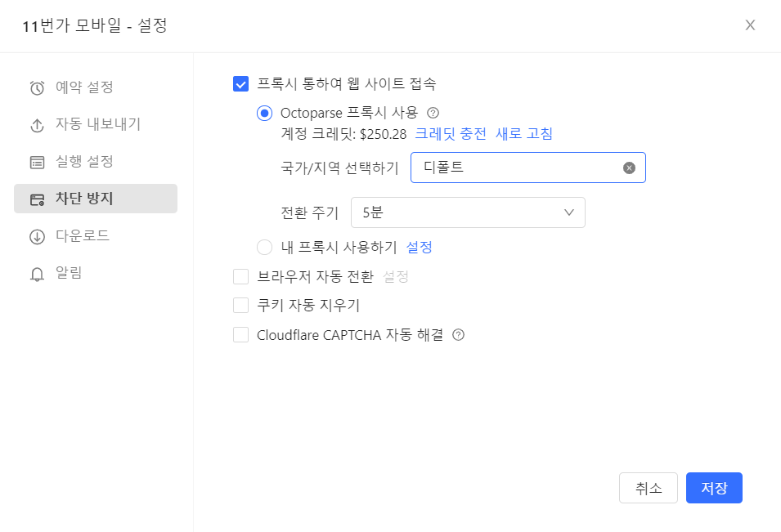The height and width of the screenshot is (532, 781).
Task: Check Cloudflare CAPTCHA 자동 해결 box
Action: coord(240,334)
